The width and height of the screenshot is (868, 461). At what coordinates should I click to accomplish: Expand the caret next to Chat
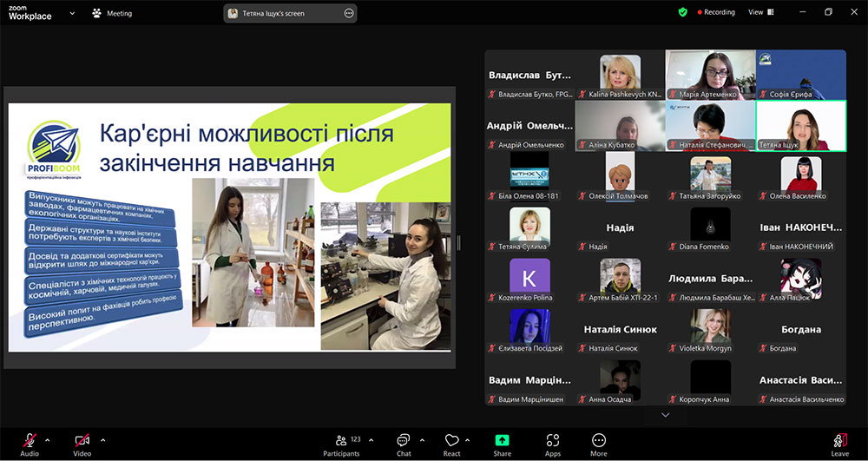coord(422,440)
